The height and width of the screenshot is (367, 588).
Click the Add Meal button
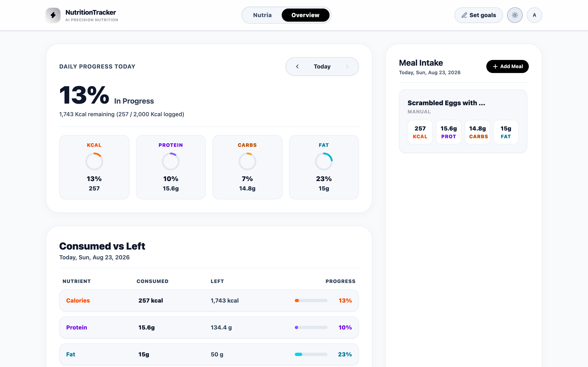[x=507, y=66]
